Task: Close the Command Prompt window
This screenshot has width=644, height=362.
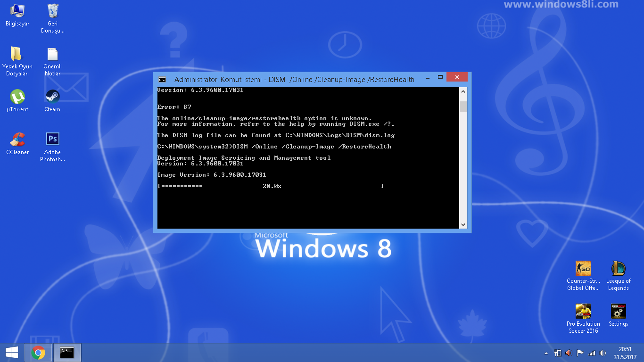Action: click(457, 77)
